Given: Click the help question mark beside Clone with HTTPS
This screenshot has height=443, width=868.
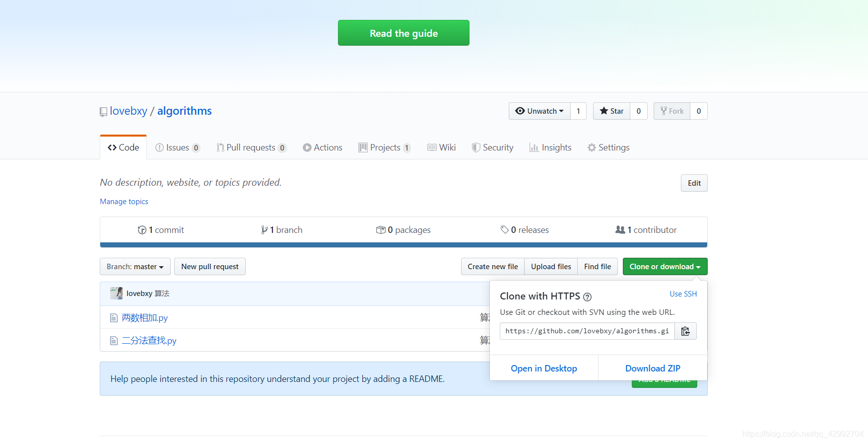Looking at the screenshot, I should pyautogui.click(x=588, y=297).
